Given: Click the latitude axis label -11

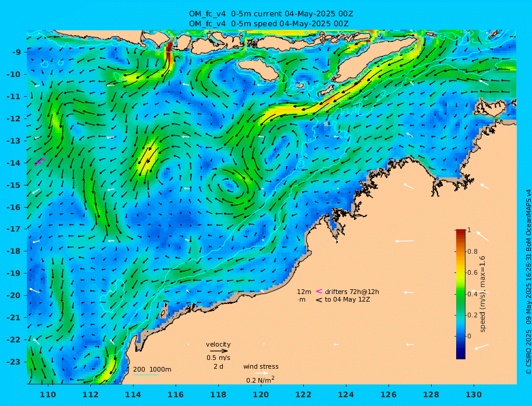Looking at the screenshot, I should point(15,97).
